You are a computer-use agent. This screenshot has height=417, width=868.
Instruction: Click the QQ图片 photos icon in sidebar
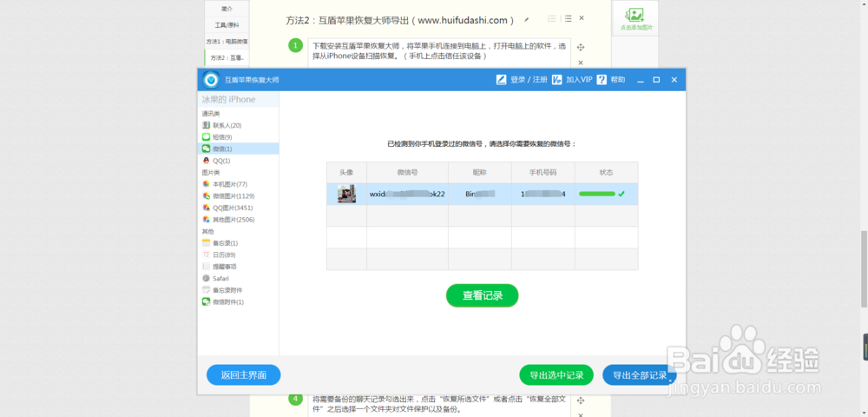click(206, 208)
